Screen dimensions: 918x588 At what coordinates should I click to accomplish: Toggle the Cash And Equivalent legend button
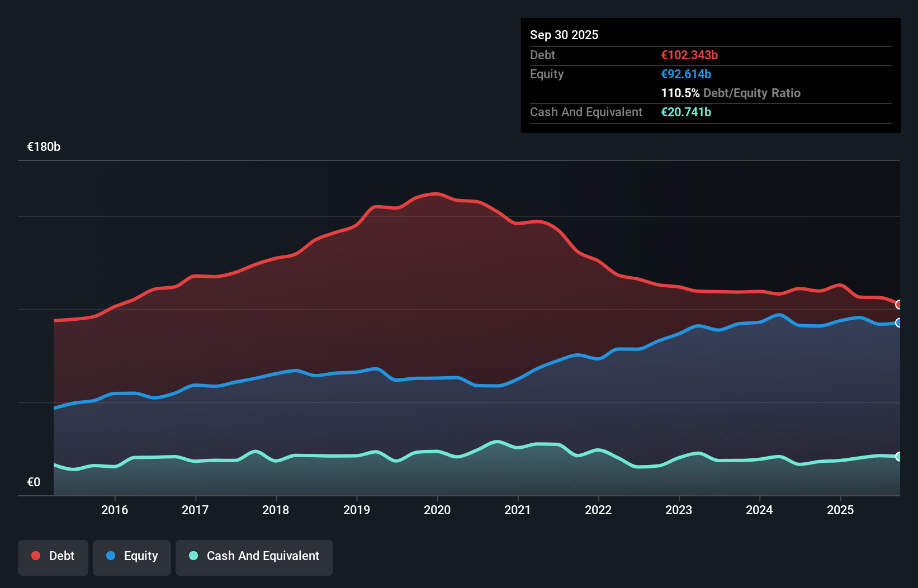click(254, 557)
